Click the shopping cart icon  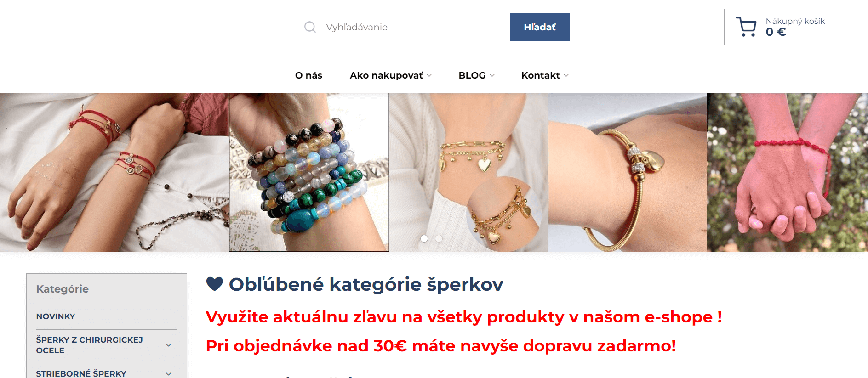[746, 27]
